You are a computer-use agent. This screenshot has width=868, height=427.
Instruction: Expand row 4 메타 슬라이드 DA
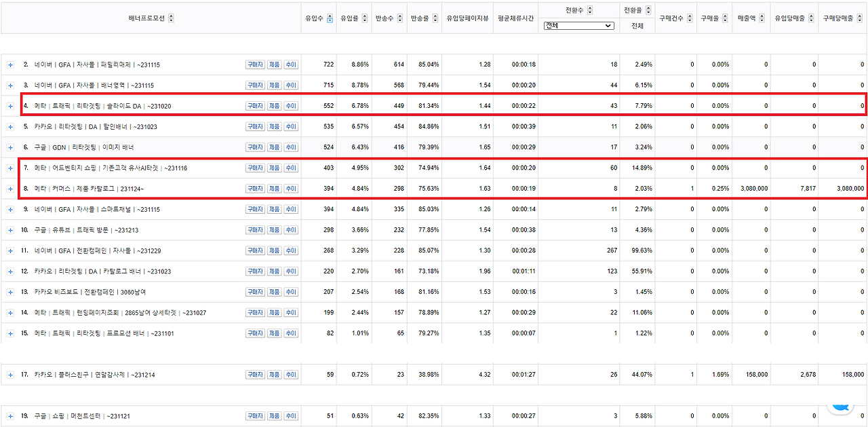coord(10,106)
